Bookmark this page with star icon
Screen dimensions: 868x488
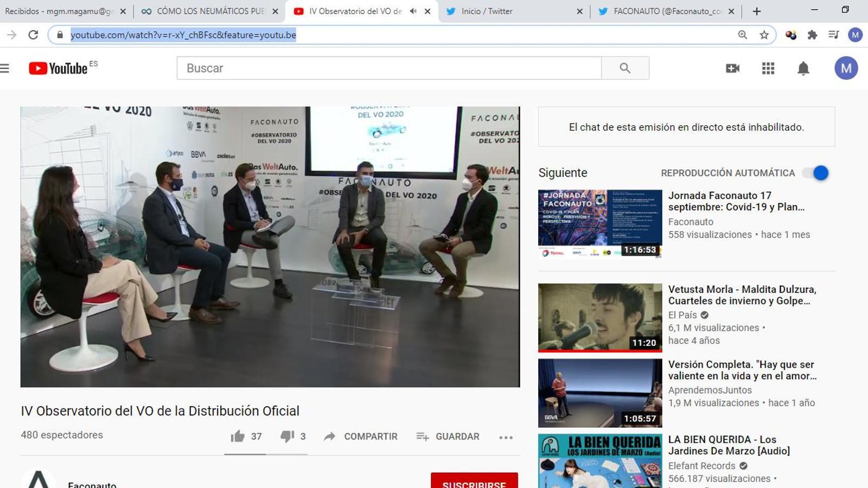[x=764, y=35]
